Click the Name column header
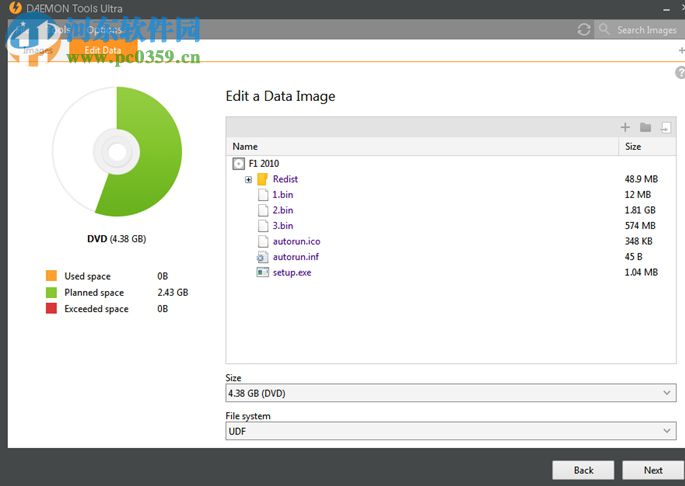 click(x=422, y=146)
